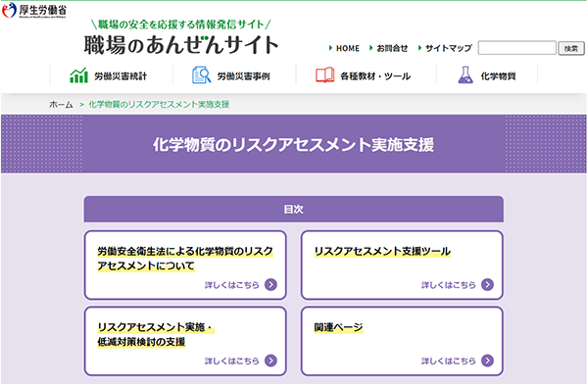The height and width of the screenshot is (384, 588).
Task: Open 労働安全衛生法による化学物質のリスクアセスメントについて card title
Action: coord(185,259)
